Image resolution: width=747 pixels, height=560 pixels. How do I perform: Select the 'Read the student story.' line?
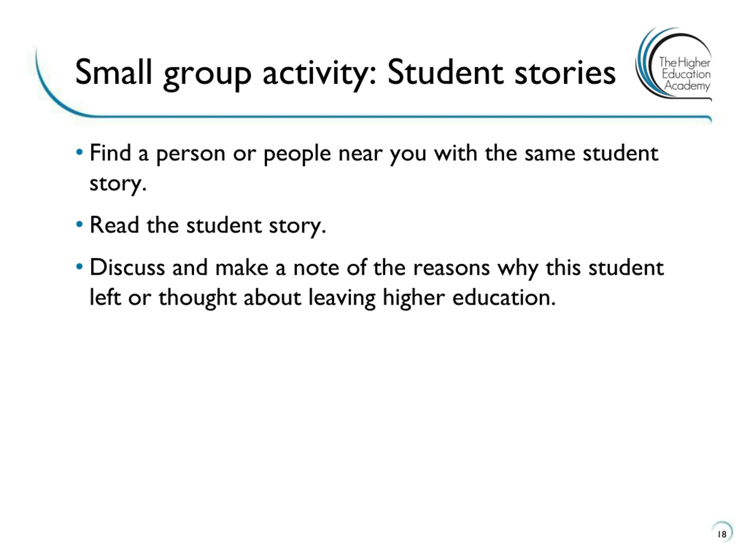[x=208, y=225]
